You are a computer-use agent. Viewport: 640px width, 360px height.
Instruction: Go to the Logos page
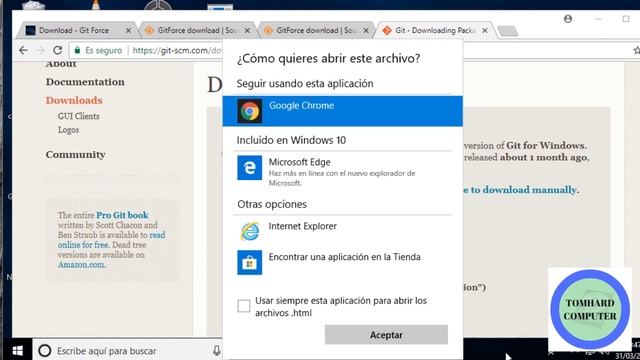coord(68,130)
